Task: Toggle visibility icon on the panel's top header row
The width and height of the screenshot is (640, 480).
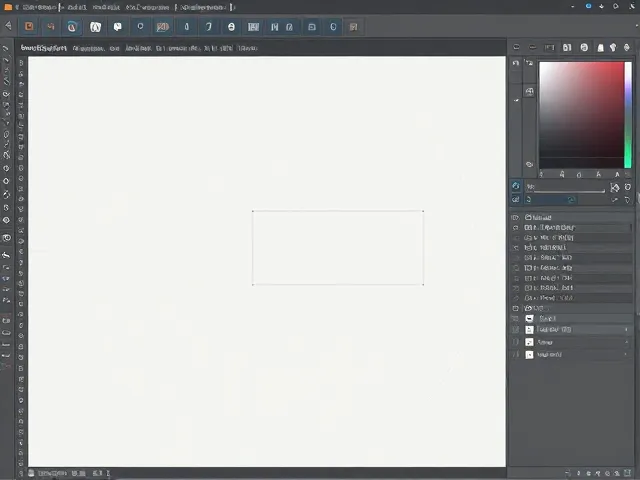Action: coord(515,217)
